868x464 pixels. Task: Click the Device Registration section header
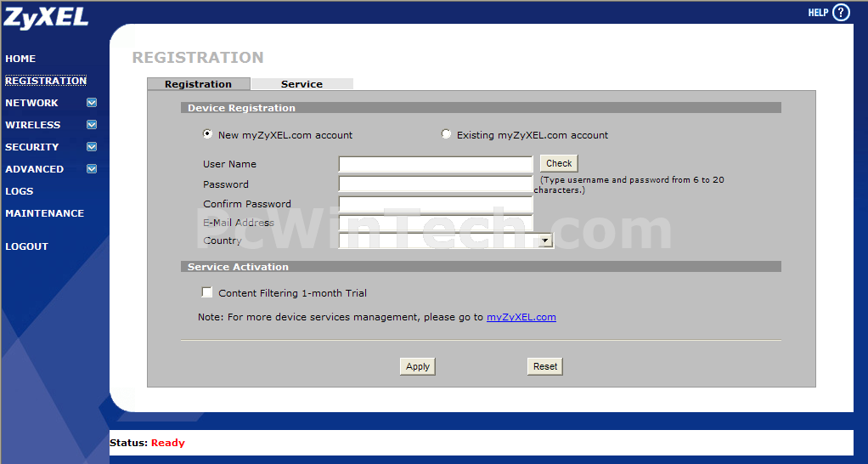(481, 108)
